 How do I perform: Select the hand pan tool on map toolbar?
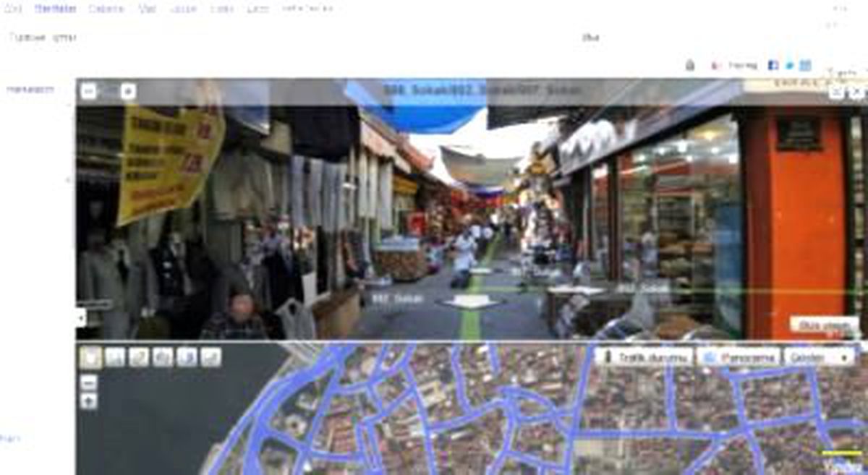coord(90,356)
